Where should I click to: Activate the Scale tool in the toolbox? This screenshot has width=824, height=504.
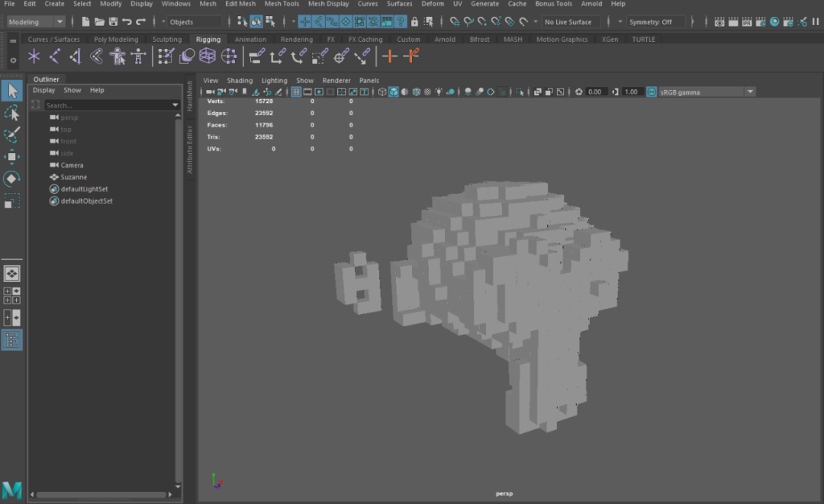tap(12, 201)
